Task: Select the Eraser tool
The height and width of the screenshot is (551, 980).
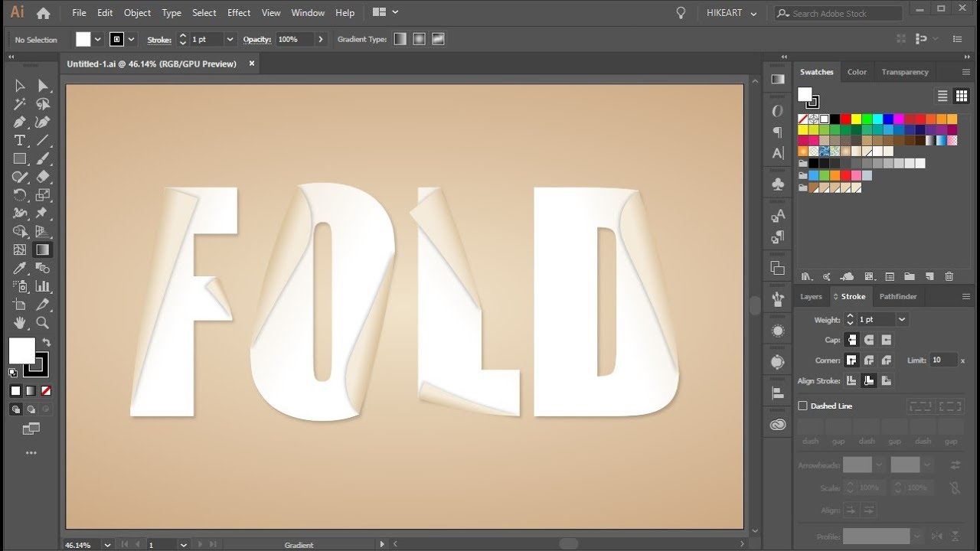Action: [x=43, y=177]
